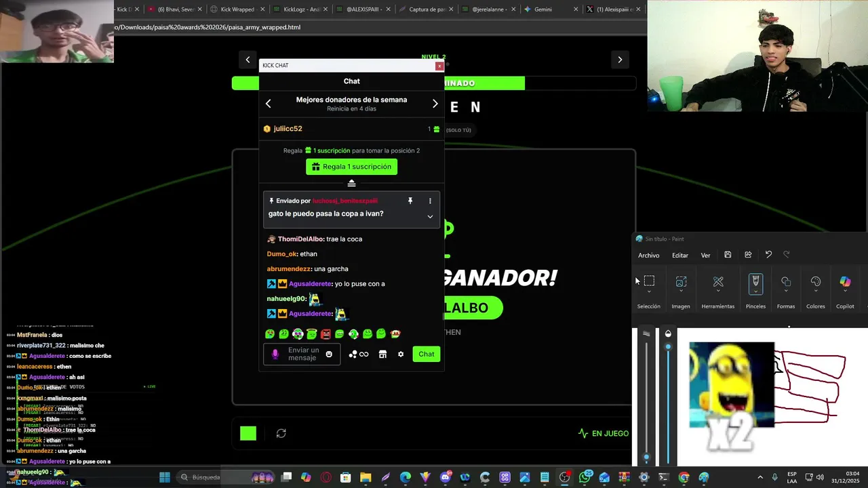
Task: Select the Paint Selección rectangle tool
Action: [x=649, y=281]
